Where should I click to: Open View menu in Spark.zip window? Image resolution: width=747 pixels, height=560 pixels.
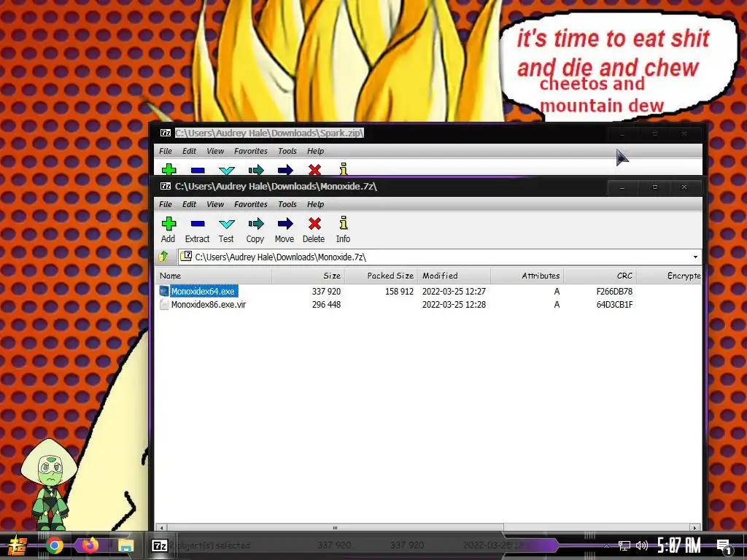(x=215, y=151)
